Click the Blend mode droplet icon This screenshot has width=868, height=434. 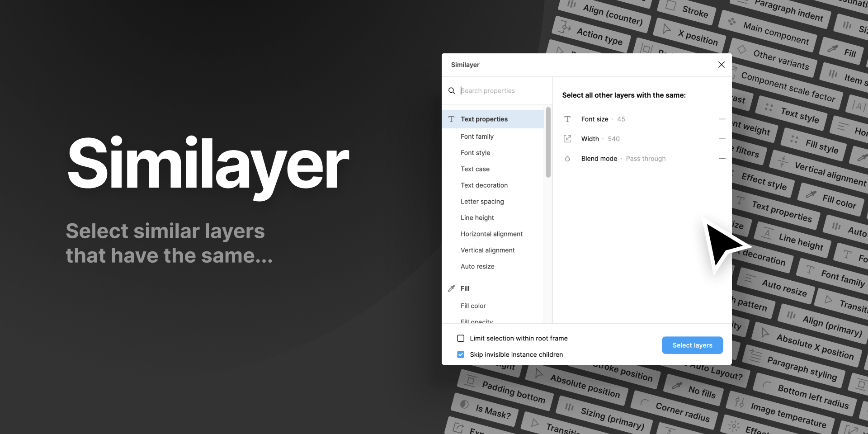tap(567, 159)
